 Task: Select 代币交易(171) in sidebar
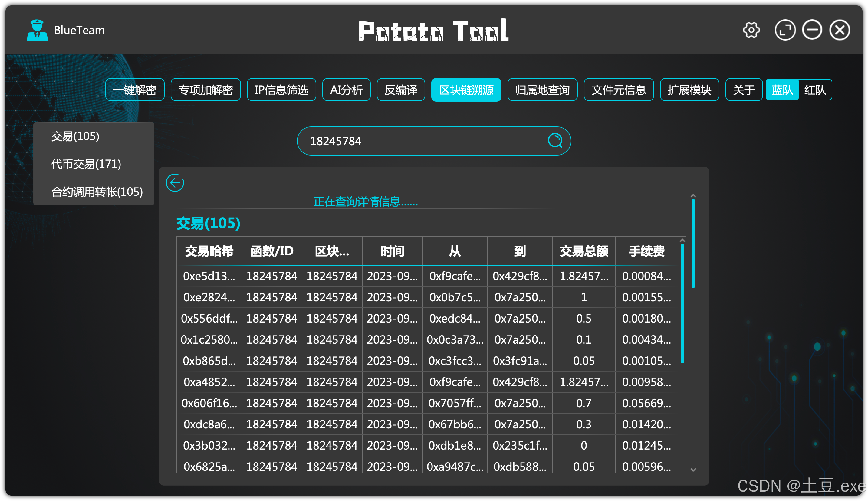pos(86,164)
